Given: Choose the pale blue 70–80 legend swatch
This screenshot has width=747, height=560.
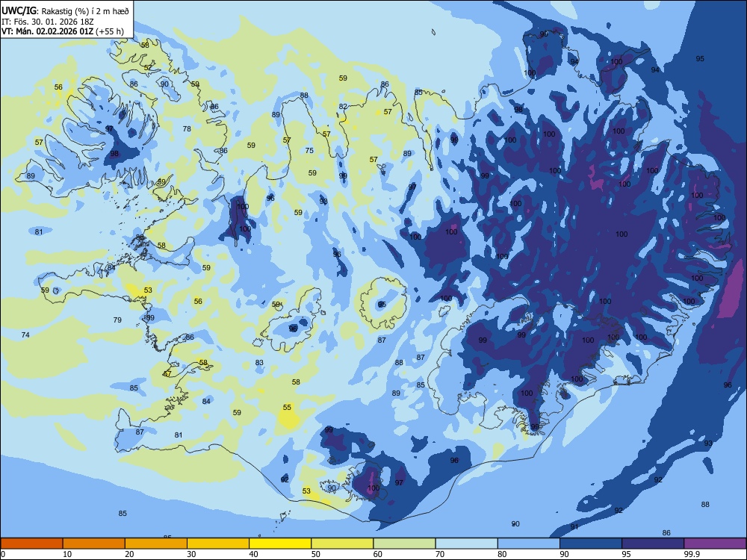Looking at the screenshot, I should pos(466,544).
